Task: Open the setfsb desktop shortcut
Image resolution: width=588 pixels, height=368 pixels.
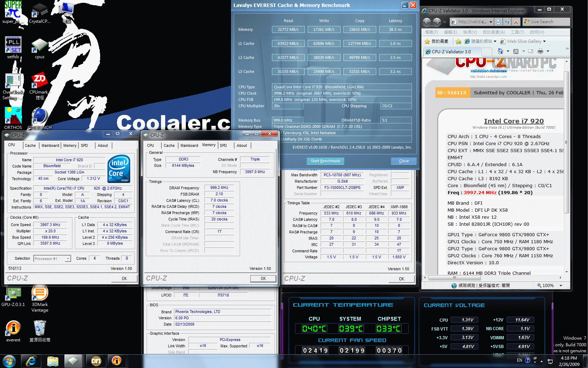Action: (13, 48)
